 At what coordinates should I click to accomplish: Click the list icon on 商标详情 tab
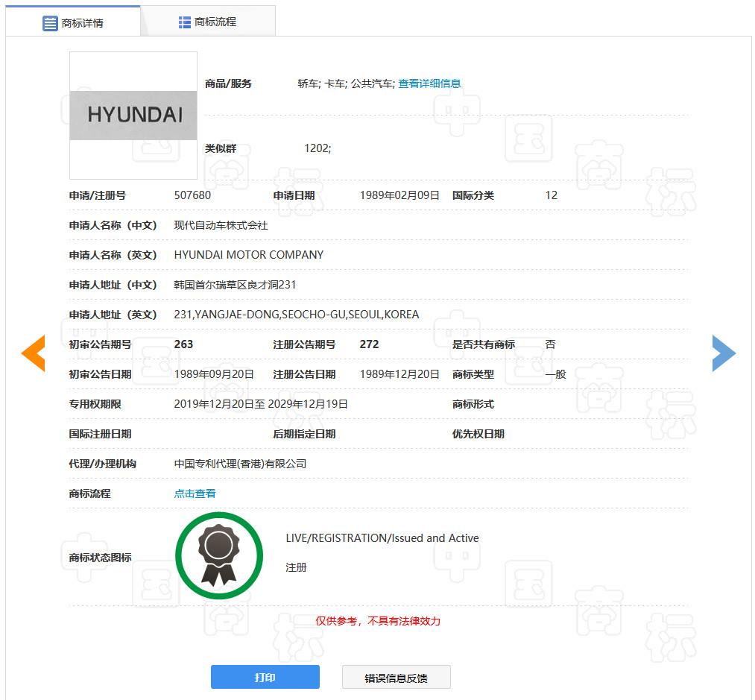(x=50, y=23)
